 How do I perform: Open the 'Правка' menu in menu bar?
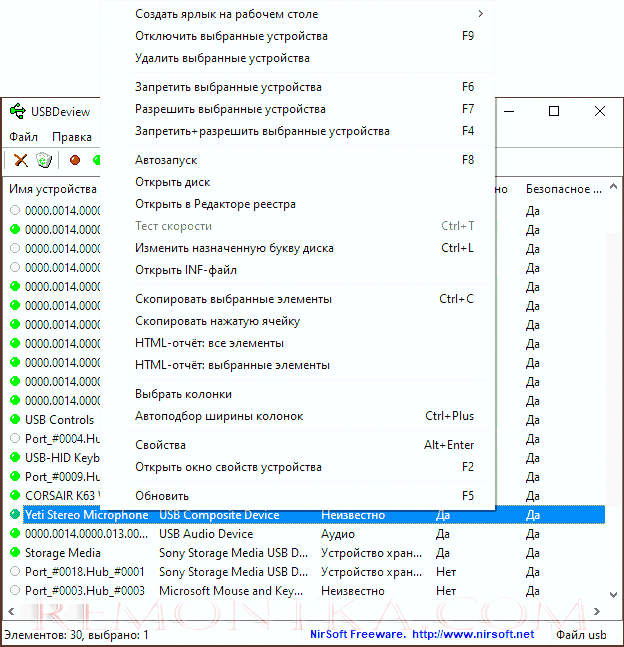pos(72,137)
